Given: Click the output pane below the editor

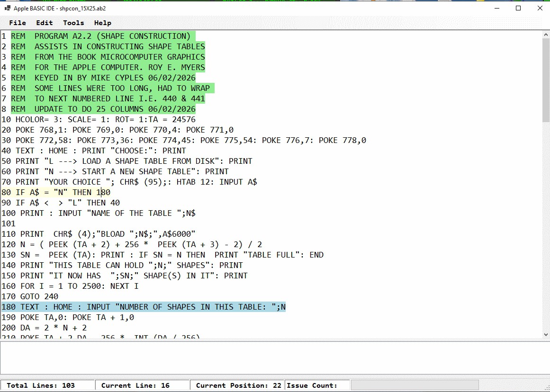Looking at the screenshot, I should click(275, 358).
